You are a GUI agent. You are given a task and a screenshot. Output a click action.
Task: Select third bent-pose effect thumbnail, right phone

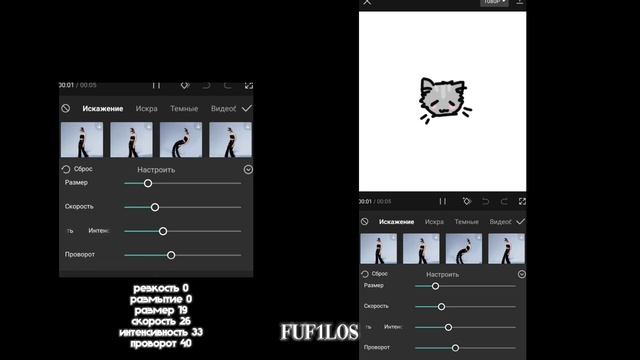[x=464, y=249]
